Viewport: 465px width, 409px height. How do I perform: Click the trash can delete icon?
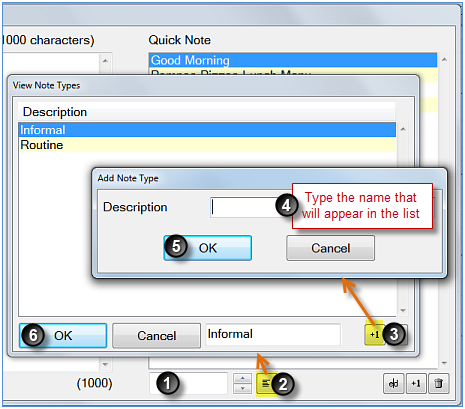(439, 384)
